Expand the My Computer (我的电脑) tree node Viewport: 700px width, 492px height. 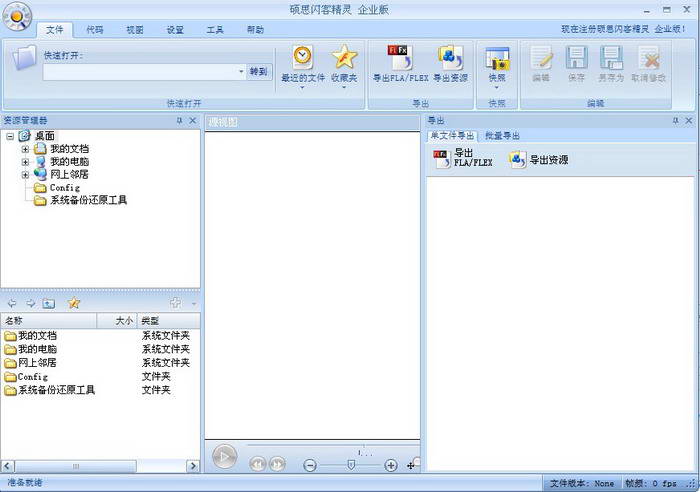25,161
